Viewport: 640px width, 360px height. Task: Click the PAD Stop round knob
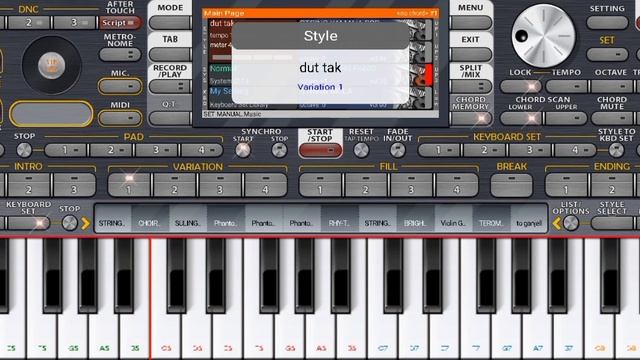[x=24, y=150]
